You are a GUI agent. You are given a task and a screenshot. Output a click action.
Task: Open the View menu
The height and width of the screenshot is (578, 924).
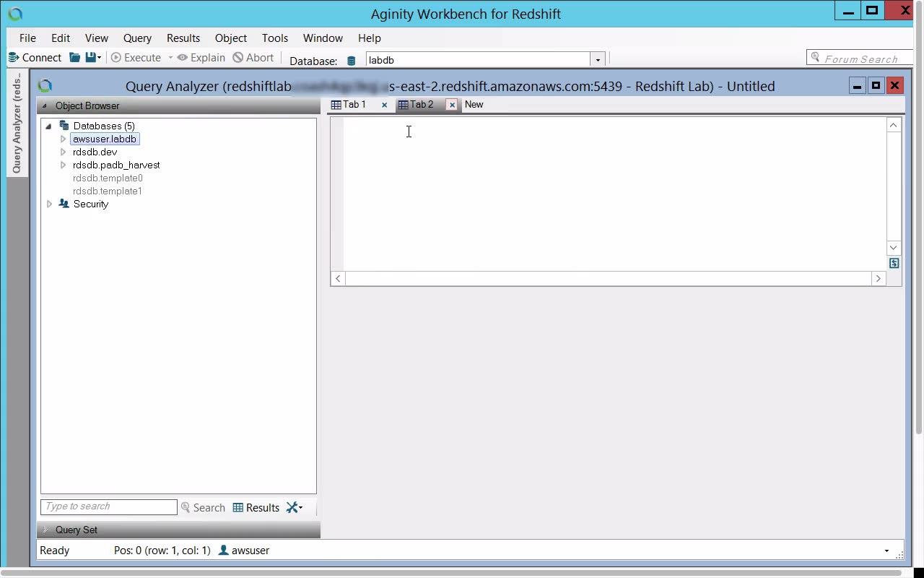96,38
